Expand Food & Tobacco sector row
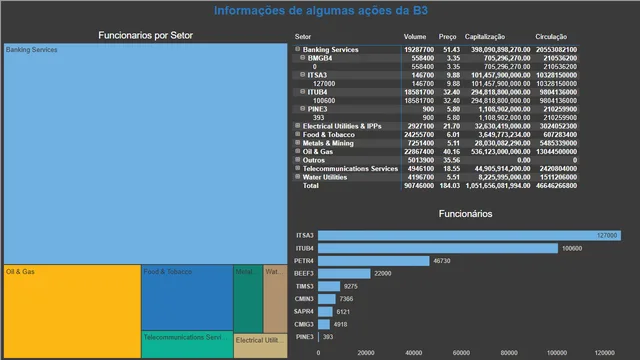The width and height of the screenshot is (640, 360). point(298,134)
